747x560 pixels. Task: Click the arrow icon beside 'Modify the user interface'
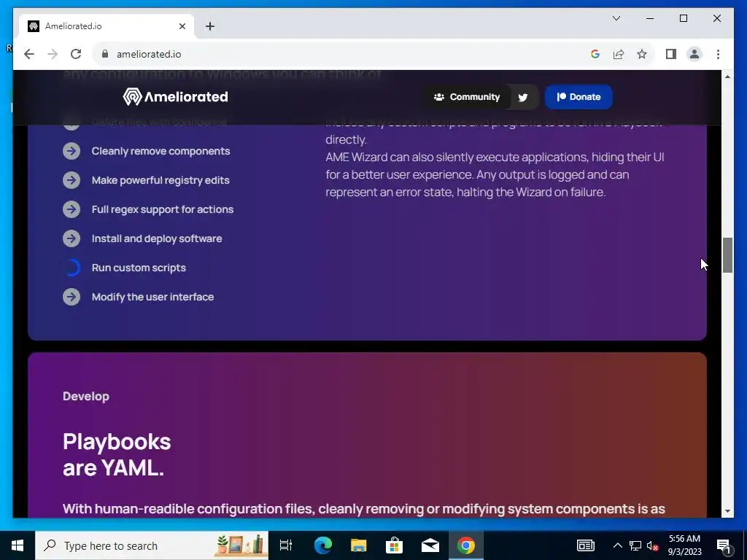coord(71,297)
